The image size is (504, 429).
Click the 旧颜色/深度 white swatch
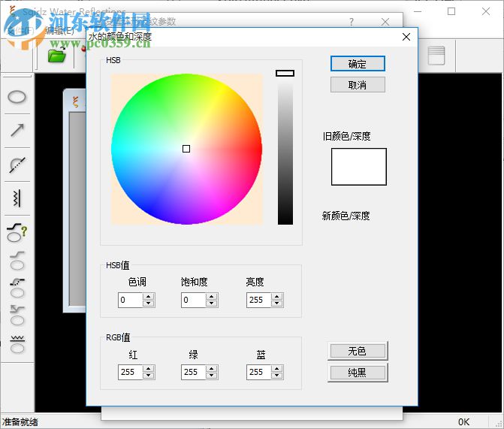359,167
